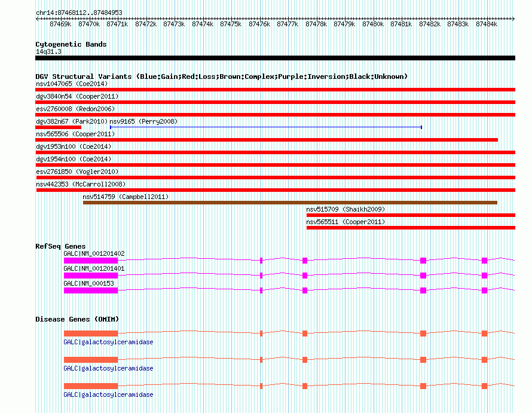Viewport: 532px width, 413px height.
Task: Click red bar under nsv442353
Action: tap(276, 190)
